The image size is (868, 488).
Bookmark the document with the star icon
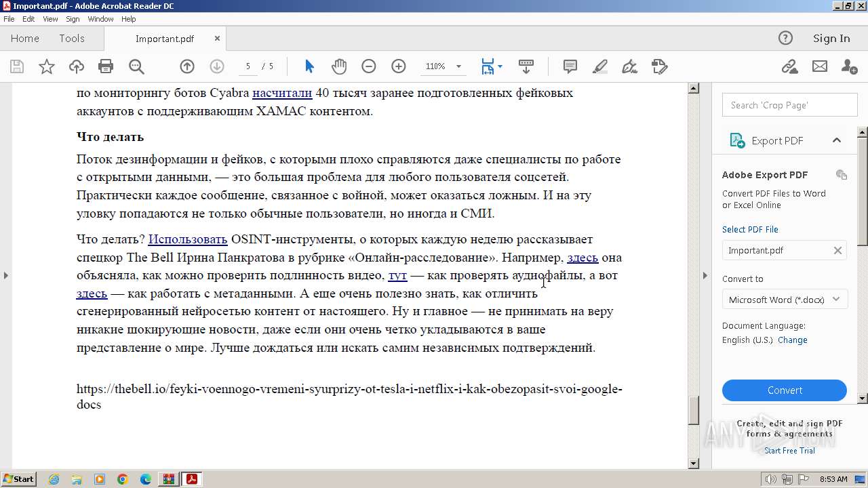coord(47,66)
